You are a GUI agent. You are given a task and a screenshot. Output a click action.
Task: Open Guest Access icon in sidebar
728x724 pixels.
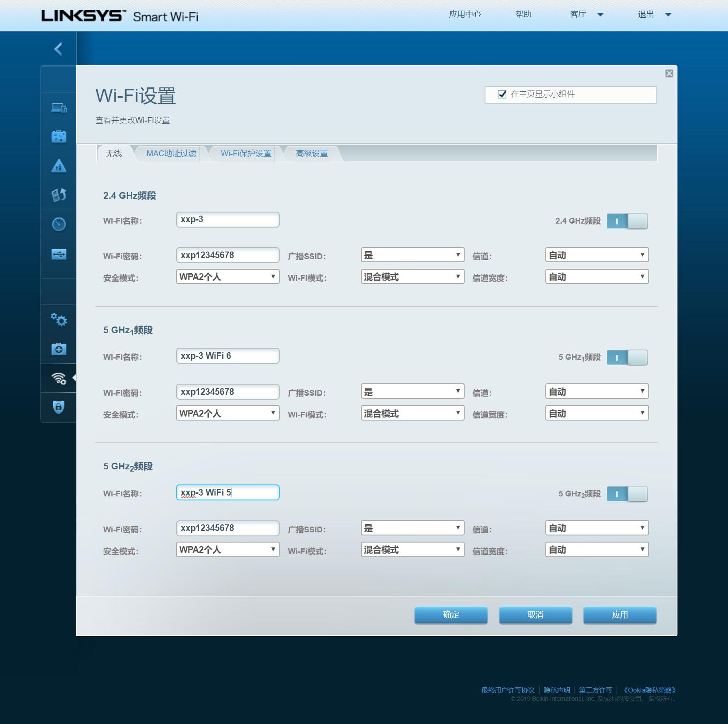(x=59, y=137)
